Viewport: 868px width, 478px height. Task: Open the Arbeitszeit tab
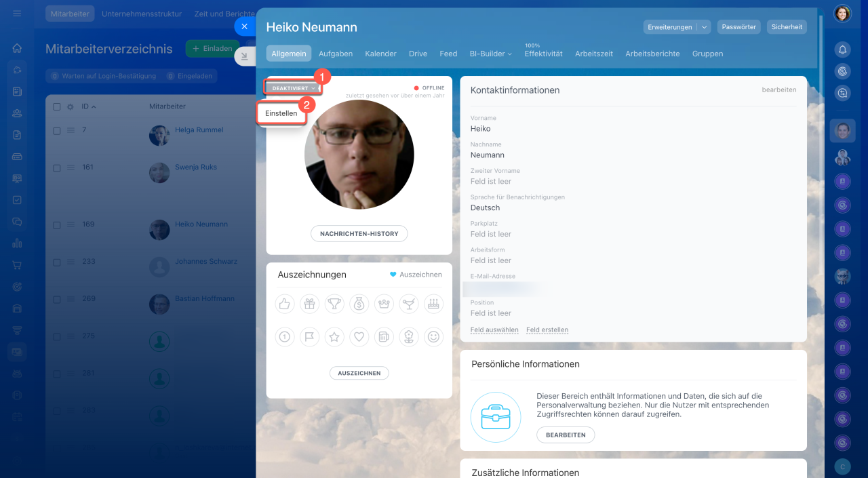click(x=594, y=54)
